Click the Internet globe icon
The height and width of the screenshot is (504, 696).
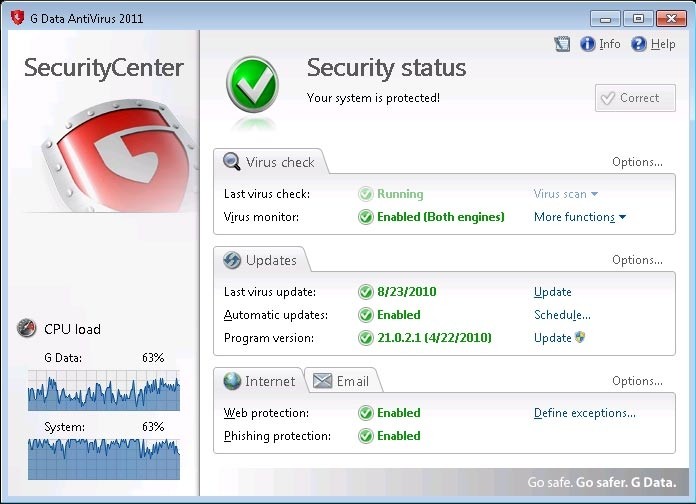pyautogui.click(x=232, y=381)
